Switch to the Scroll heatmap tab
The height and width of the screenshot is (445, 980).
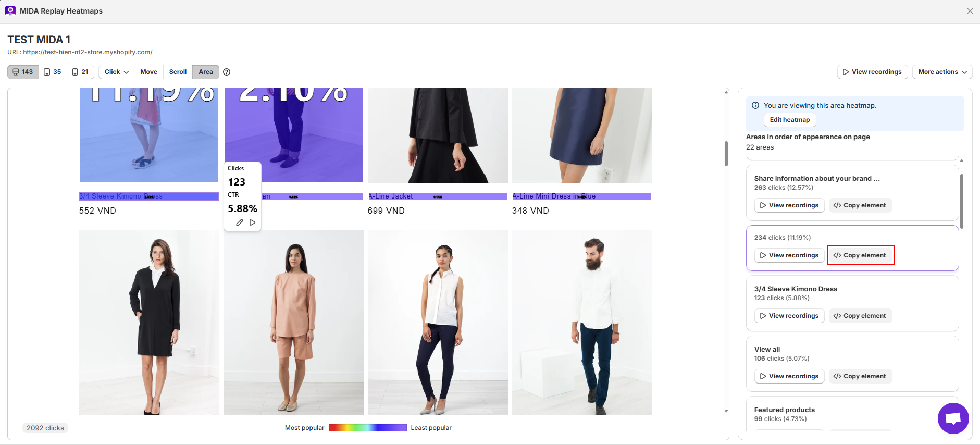tap(178, 72)
